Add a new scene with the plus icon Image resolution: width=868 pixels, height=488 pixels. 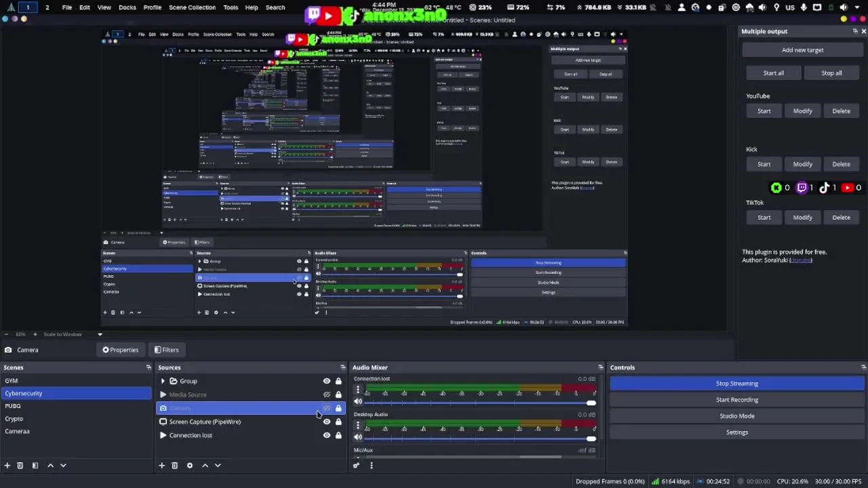click(x=7, y=466)
